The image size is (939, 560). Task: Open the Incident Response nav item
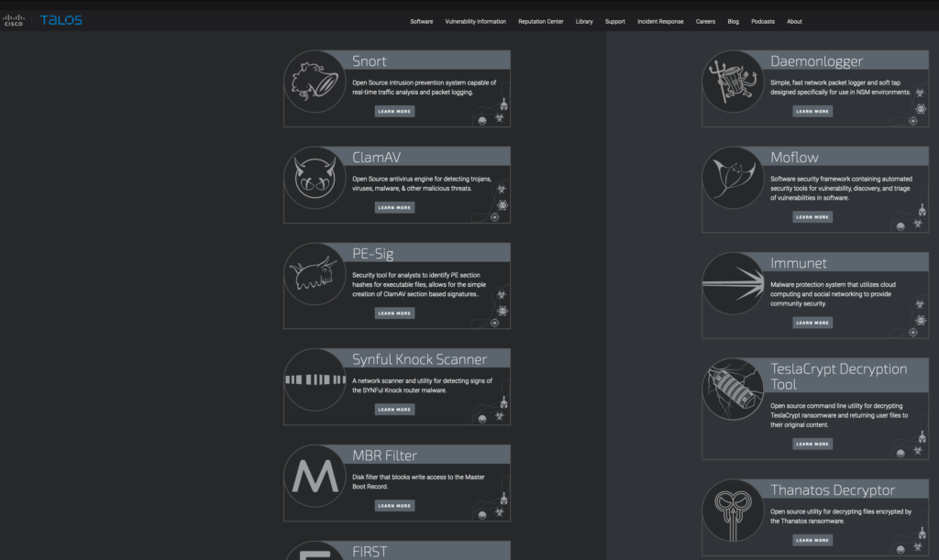pos(660,21)
